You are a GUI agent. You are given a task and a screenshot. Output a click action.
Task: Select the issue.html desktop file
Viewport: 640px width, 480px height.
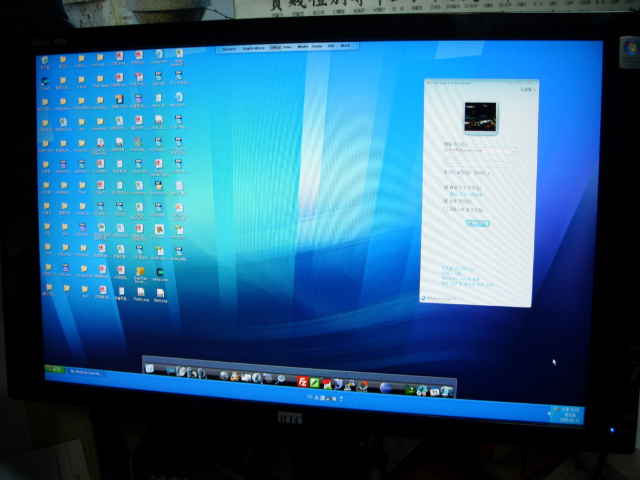[x=159, y=56]
